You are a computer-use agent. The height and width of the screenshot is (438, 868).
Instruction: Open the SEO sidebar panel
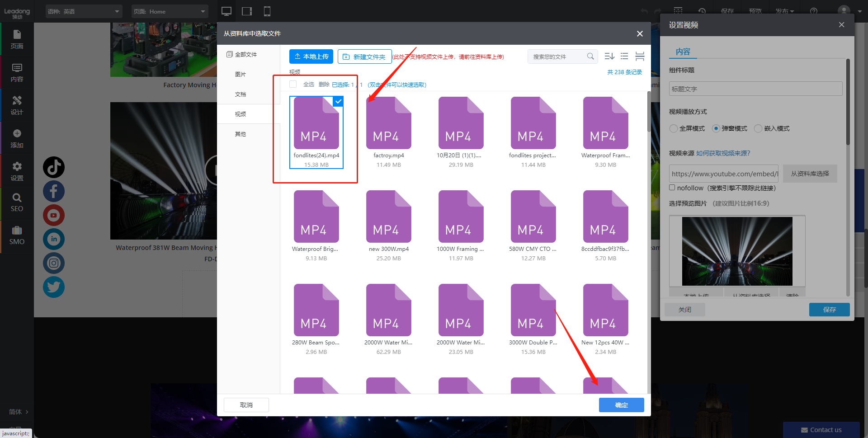tap(17, 203)
